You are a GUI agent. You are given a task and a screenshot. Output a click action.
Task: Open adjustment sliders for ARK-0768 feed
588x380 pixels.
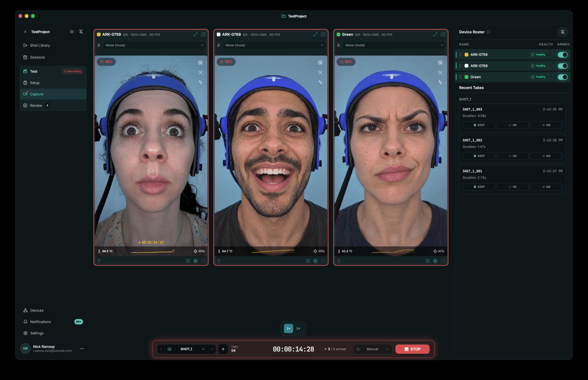(308, 261)
